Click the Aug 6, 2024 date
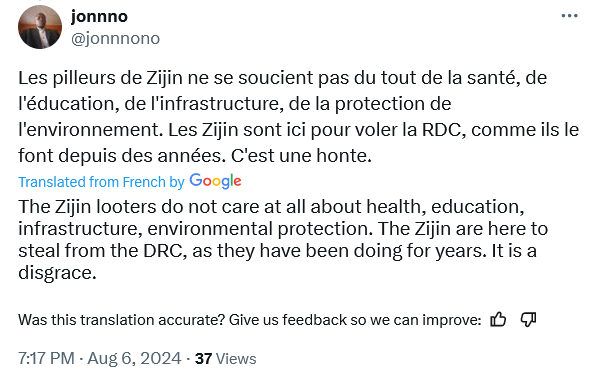Viewport: 598px width, 378px height. coord(134,359)
